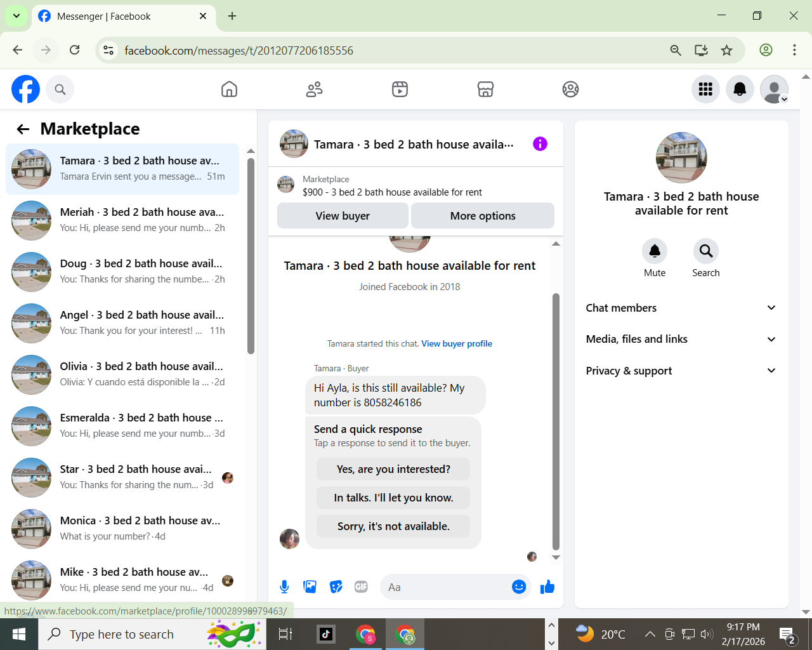Open Doug conversation in list
This screenshot has height=650, width=812.
click(122, 272)
